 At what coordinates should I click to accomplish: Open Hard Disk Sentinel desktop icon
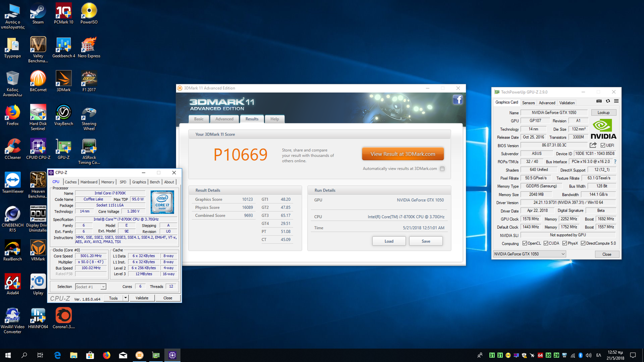coord(38,117)
